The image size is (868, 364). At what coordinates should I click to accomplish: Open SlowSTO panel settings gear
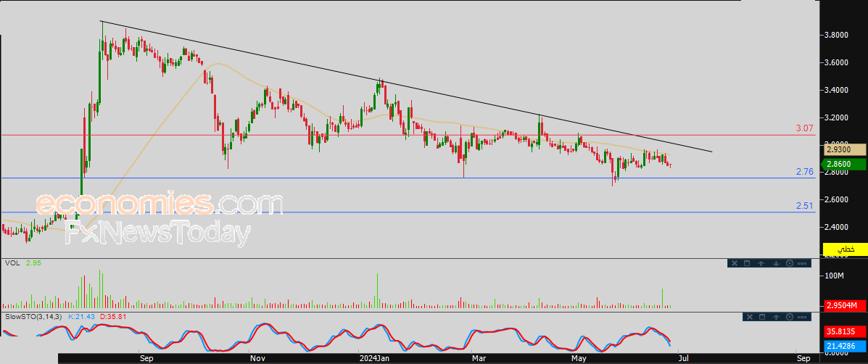790,317
